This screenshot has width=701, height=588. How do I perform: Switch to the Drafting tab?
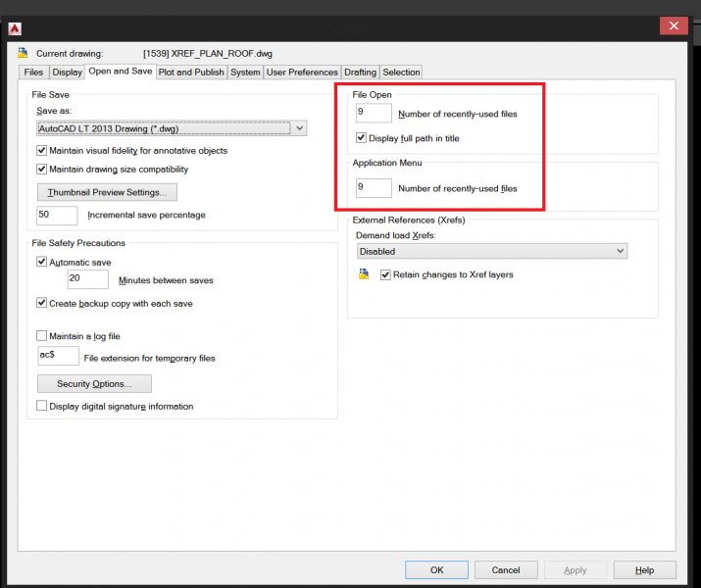pyautogui.click(x=361, y=73)
